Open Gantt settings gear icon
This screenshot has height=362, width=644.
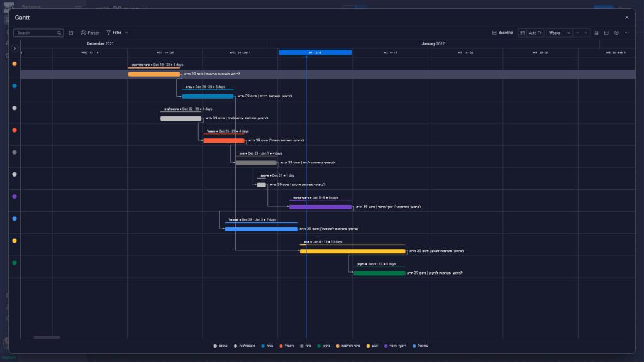[616, 33]
